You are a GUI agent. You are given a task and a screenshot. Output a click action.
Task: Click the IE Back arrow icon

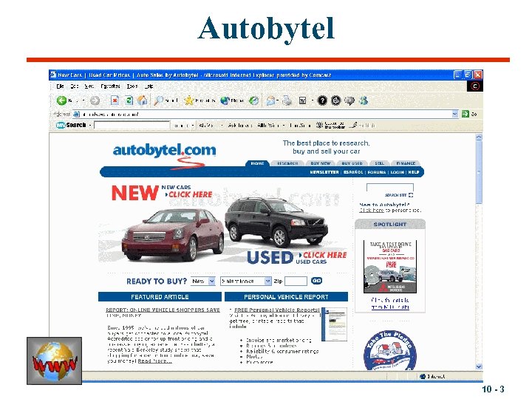(61, 100)
